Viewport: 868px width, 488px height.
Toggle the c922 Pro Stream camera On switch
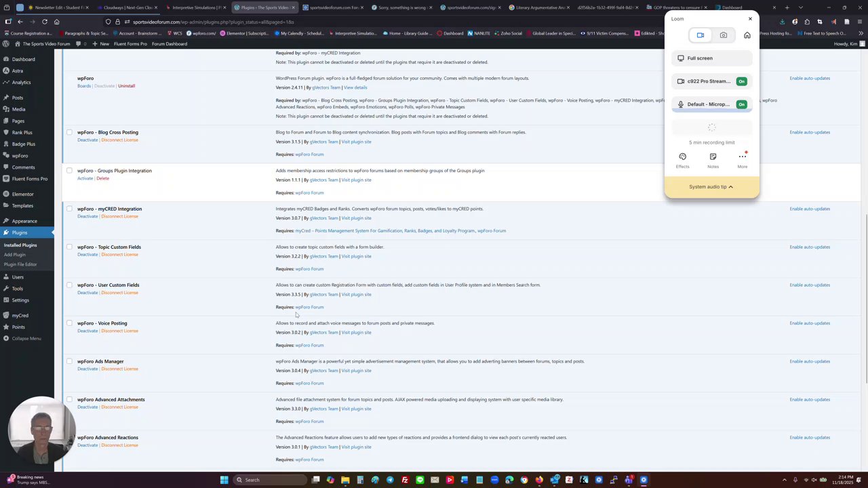742,81
